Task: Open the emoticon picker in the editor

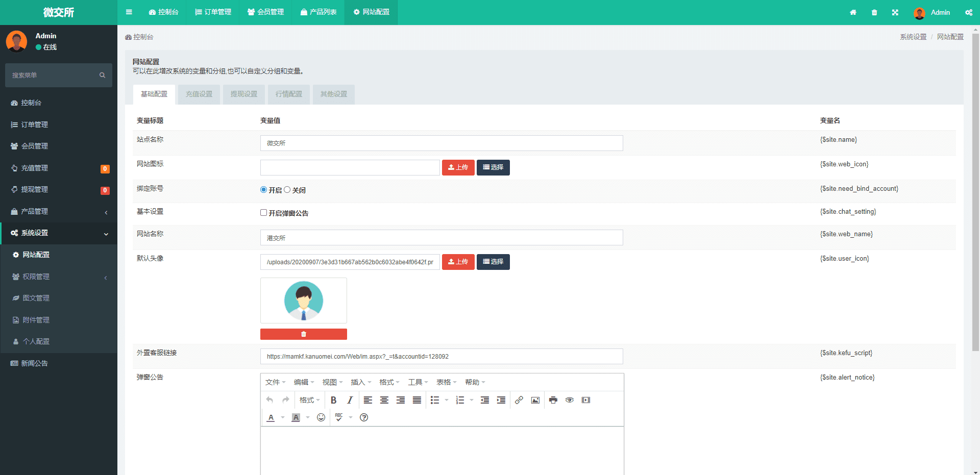Action: (321, 418)
